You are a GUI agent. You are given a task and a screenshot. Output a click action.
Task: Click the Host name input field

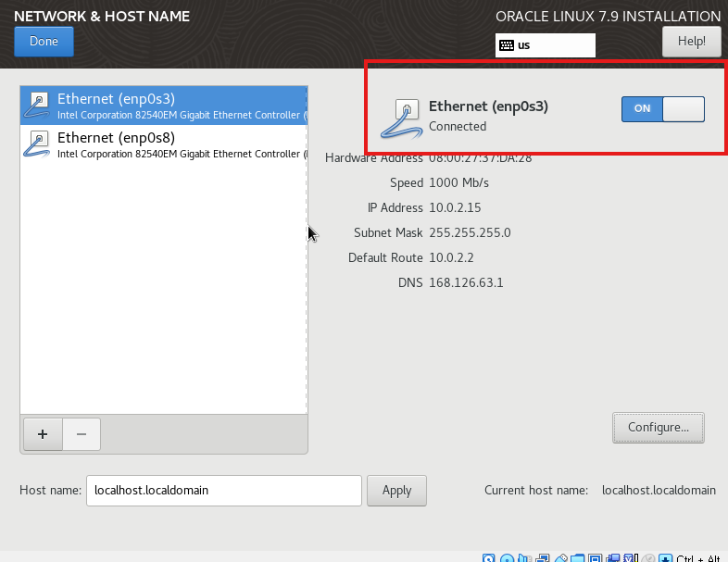[224, 491]
